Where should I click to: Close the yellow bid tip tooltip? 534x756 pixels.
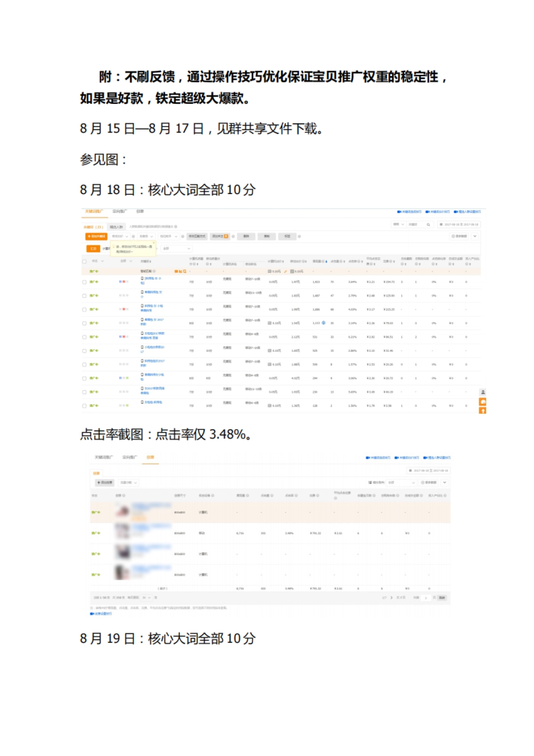click(154, 243)
